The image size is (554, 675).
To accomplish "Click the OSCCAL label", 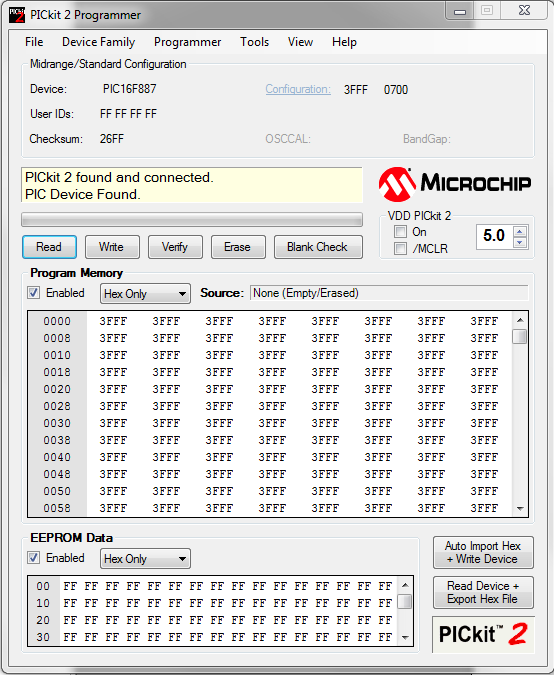I will (x=288, y=139).
